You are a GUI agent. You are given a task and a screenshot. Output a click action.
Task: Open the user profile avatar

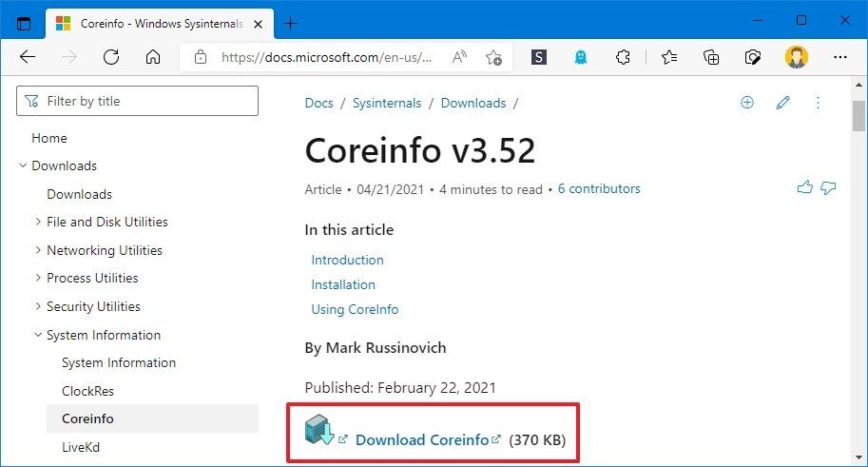[x=796, y=57]
